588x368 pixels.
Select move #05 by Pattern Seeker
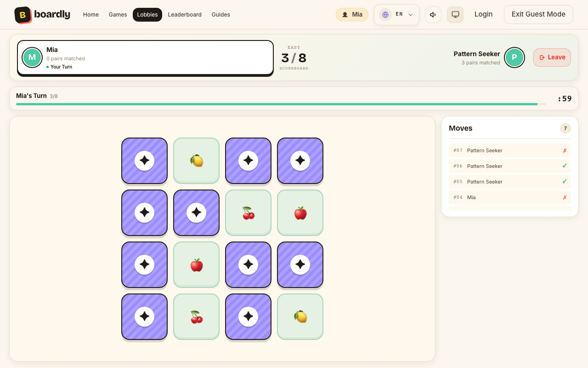510,182
